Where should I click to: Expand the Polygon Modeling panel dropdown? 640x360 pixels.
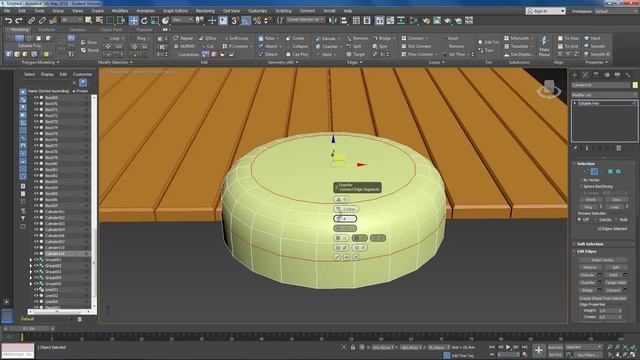(40, 62)
